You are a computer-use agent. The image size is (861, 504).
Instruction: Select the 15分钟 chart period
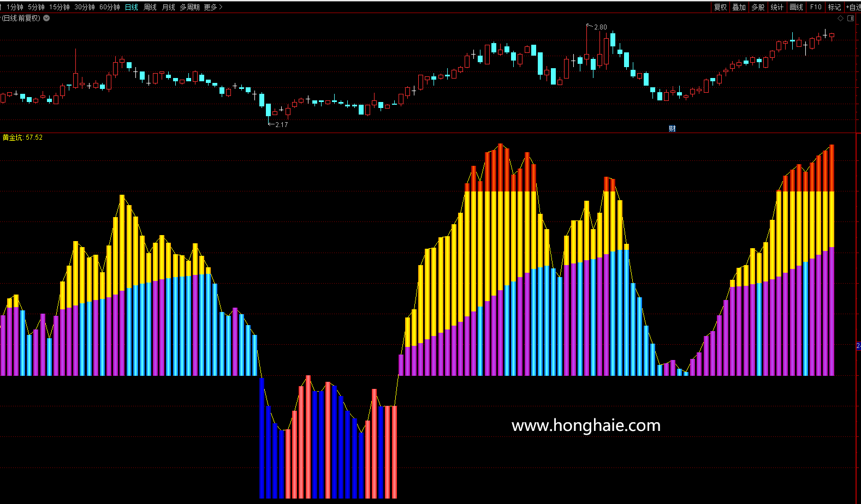pos(59,7)
